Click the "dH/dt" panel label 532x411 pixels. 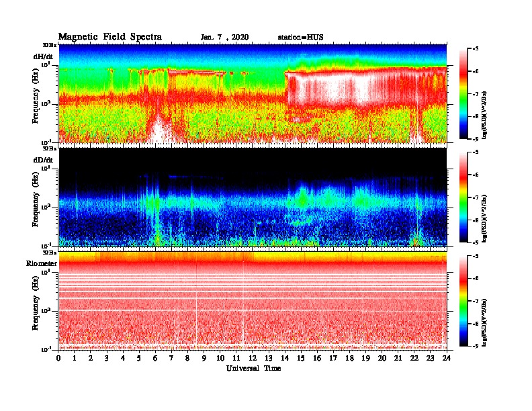pos(43,56)
